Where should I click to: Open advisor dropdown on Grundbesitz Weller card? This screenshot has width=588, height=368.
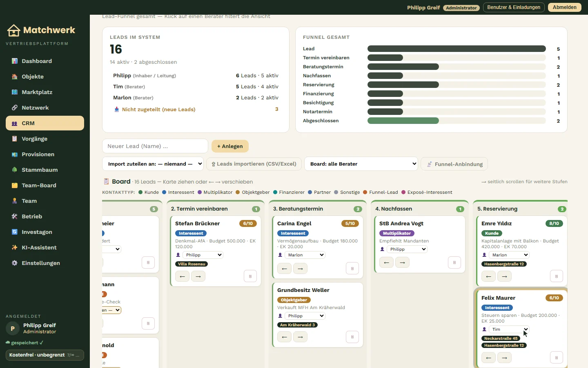(x=305, y=316)
